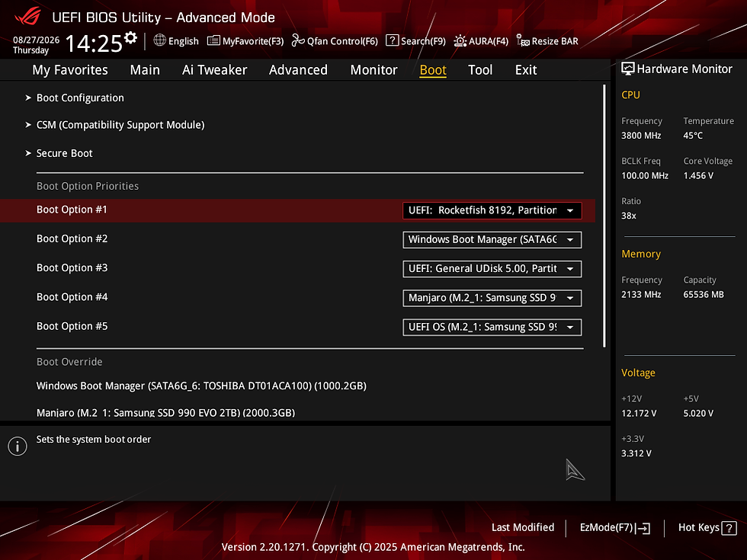
Task: Click the date 08/27/2026
Action: point(37,40)
